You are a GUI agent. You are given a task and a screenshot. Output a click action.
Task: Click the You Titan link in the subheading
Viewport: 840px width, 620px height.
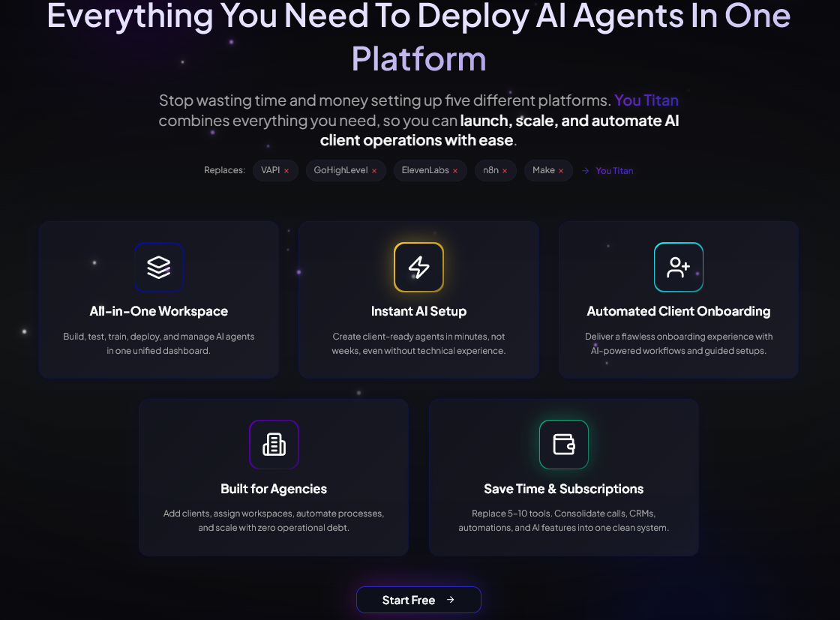pos(646,100)
